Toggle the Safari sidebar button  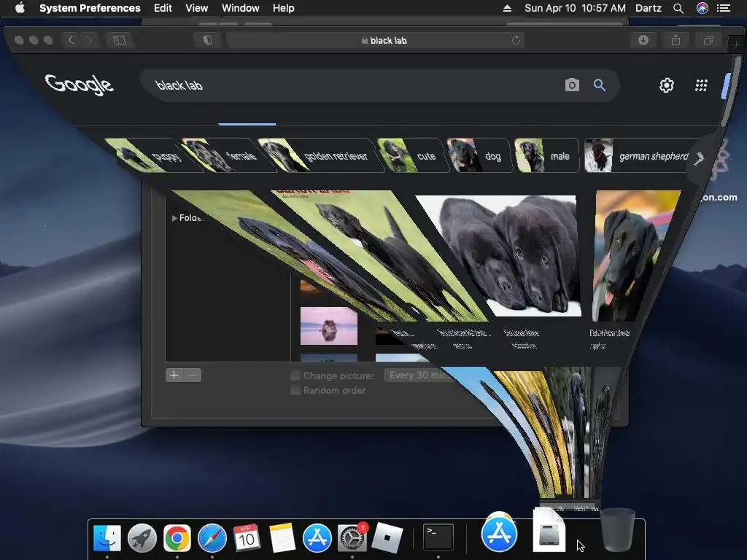(119, 40)
